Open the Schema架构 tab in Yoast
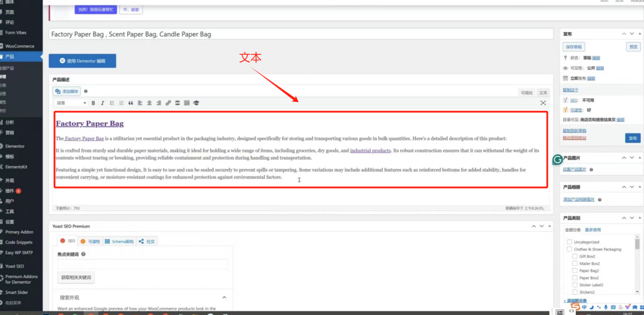The height and width of the screenshot is (315, 644). [119, 241]
